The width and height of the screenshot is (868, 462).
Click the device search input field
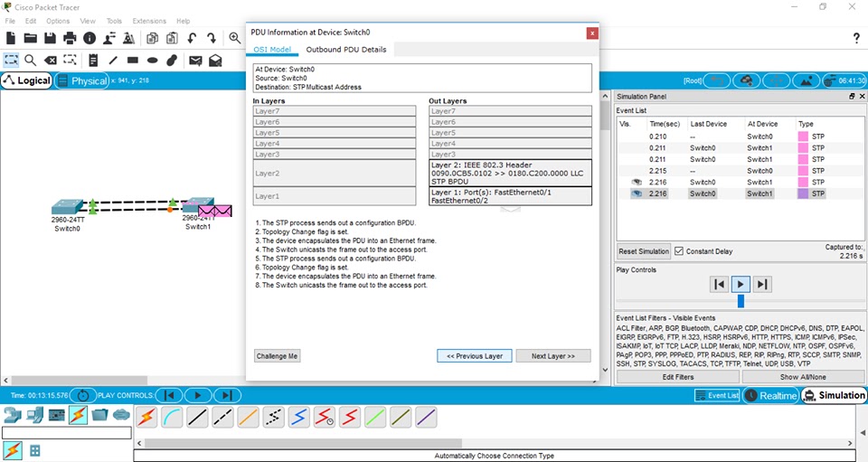(x=67, y=433)
